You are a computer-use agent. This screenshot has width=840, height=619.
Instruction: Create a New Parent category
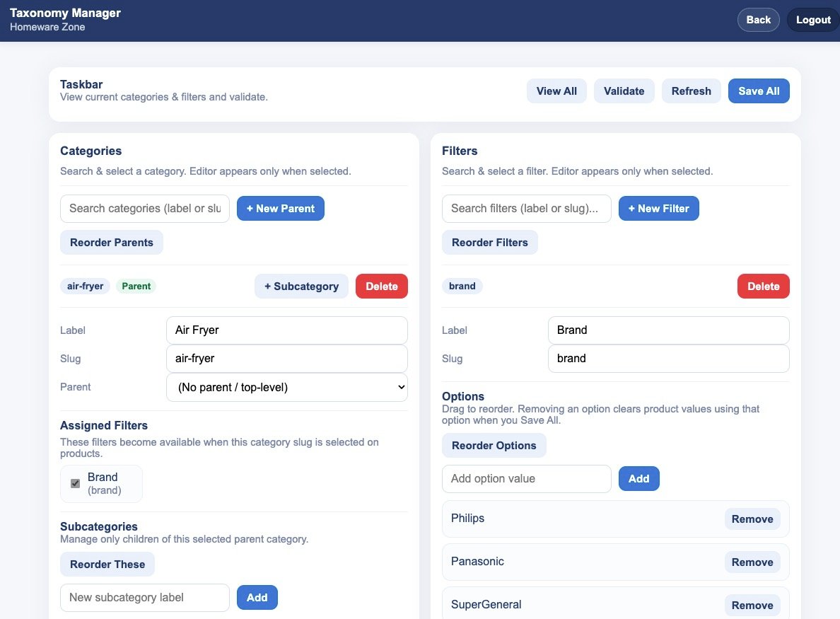[x=280, y=208]
